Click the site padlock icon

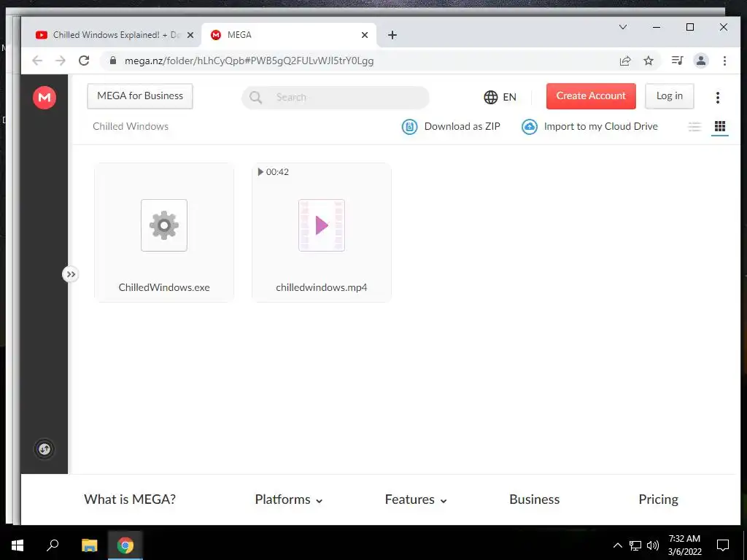pos(113,61)
